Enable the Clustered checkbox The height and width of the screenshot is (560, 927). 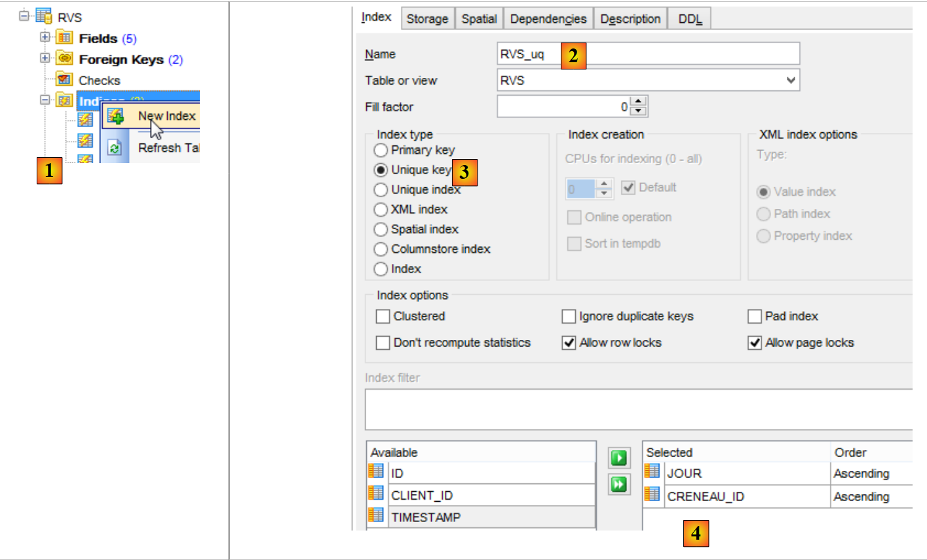(x=383, y=316)
